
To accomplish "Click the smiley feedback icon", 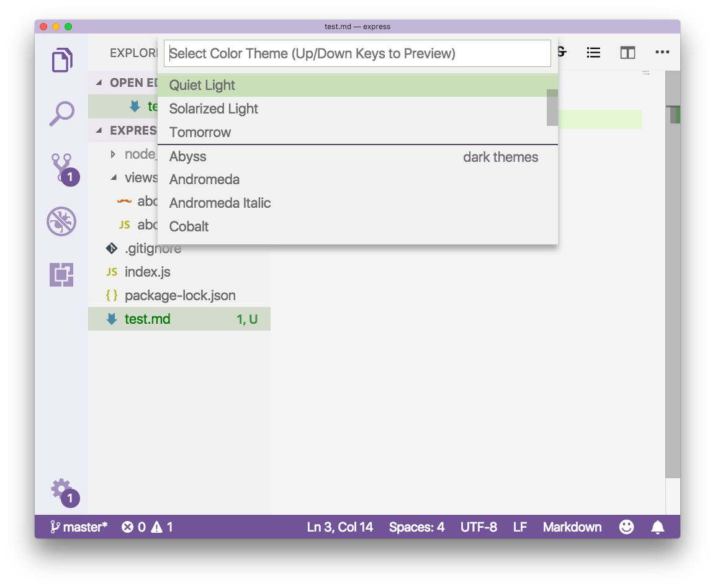I will (626, 527).
